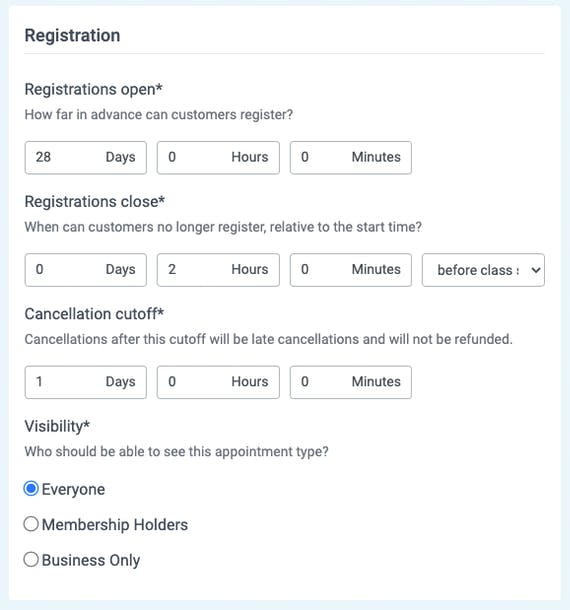Select Business Only radio button
570x610 pixels.
pos(31,559)
